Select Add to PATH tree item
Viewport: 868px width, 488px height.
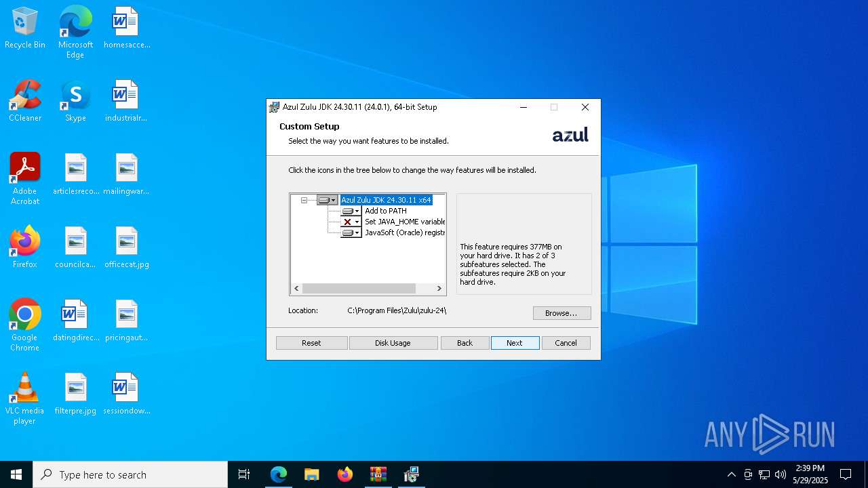[385, 211]
